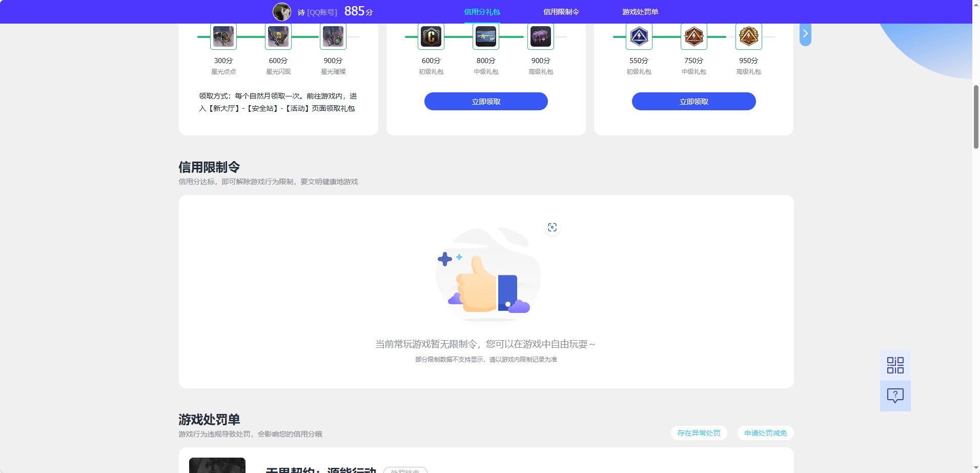Open the help feedback side button

pos(895,396)
